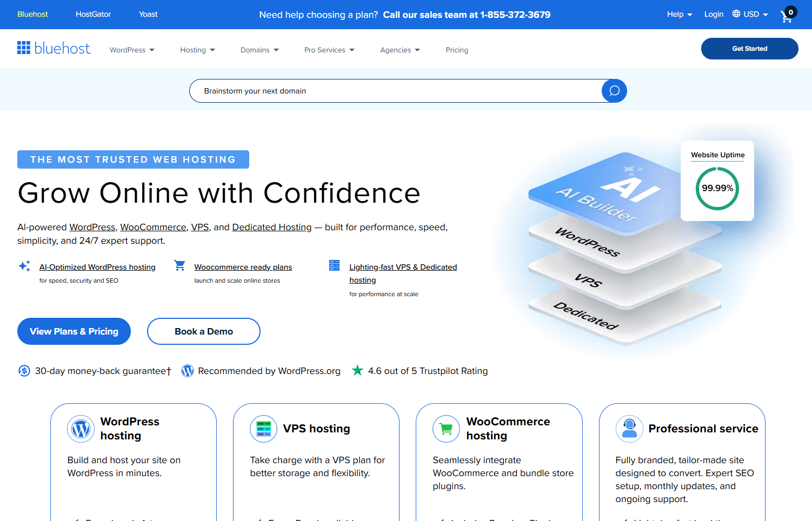Click the VPS hosting server icon
812x521 pixels.
coord(263,429)
